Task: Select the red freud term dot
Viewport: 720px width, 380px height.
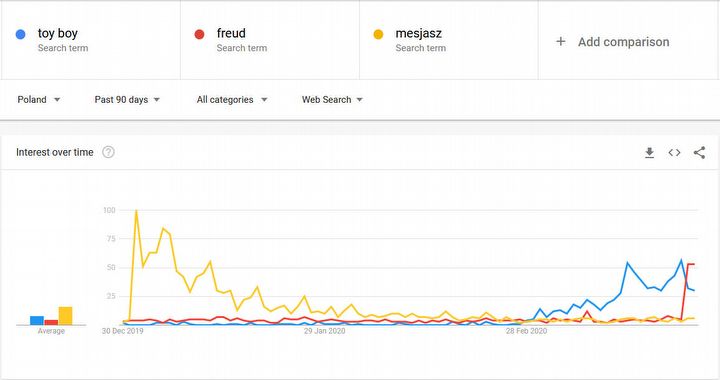Action: click(199, 34)
